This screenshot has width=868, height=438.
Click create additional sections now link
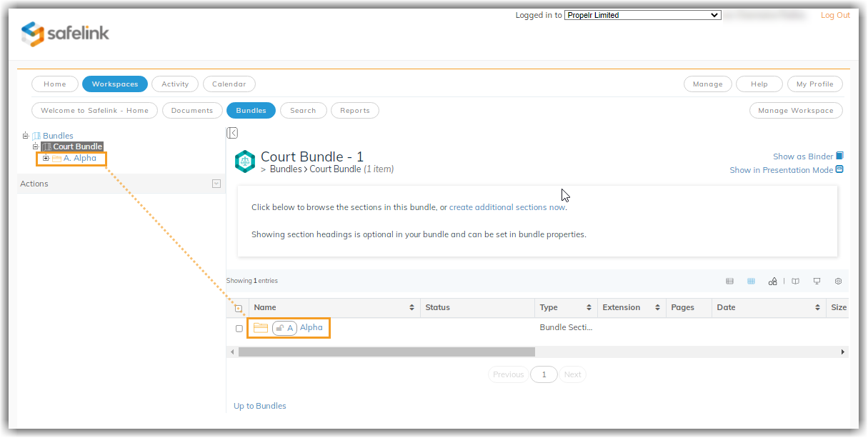point(507,207)
